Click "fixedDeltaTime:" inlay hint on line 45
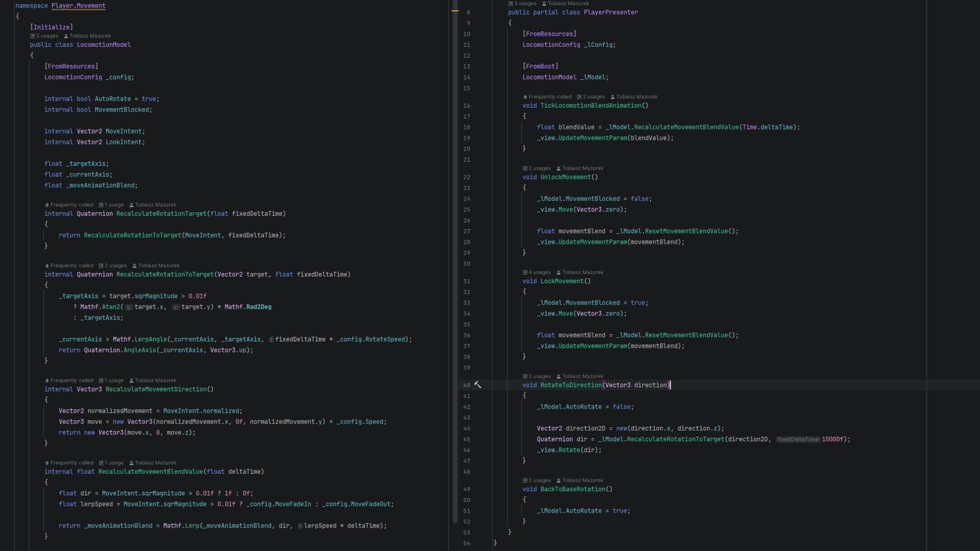The width and height of the screenshot is (980, 551). [798, 440]
